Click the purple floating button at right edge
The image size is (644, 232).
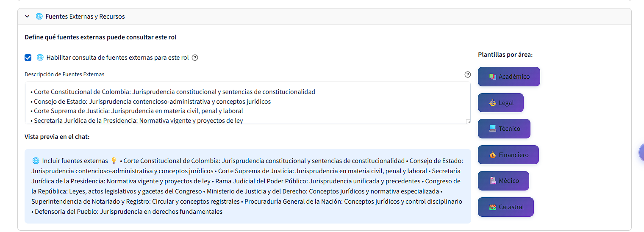coord(641,152)
